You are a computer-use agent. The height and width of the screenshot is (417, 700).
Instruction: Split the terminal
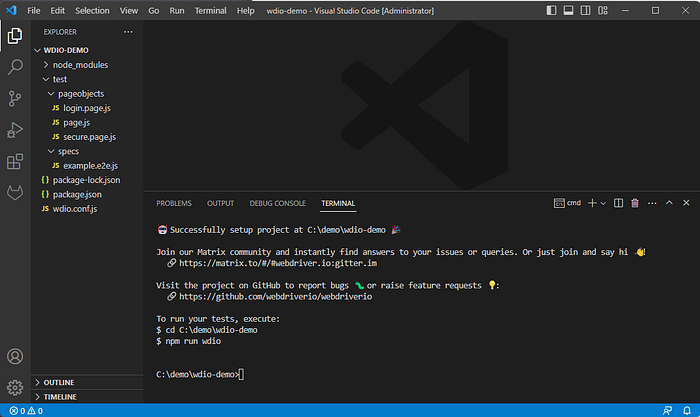tap(618, 203)
